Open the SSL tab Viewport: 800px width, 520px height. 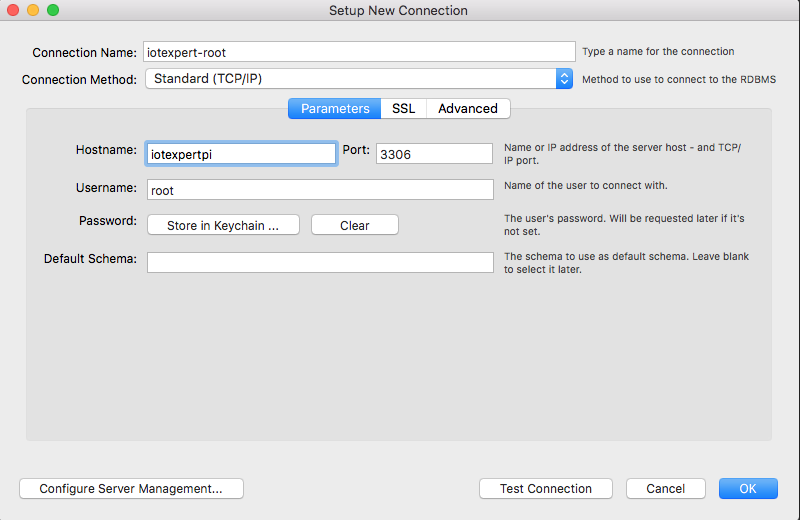(x=404, y=109)
